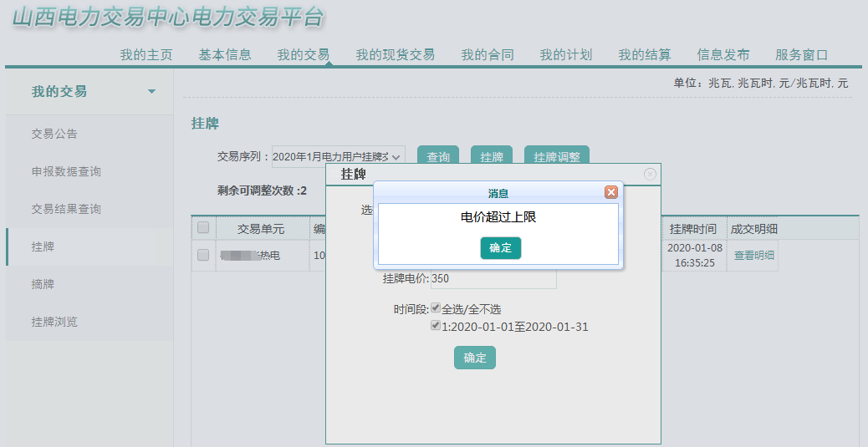Switch to 我的合同 in the top menu

pos(488,55)
